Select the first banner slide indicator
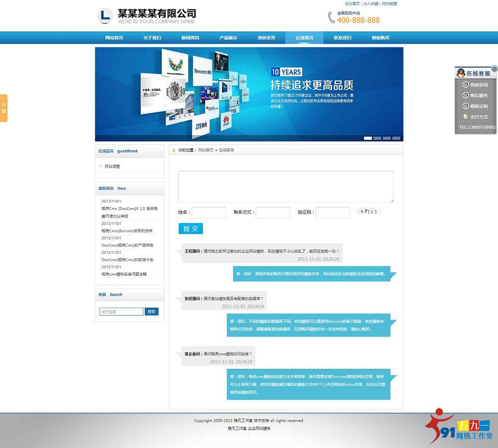 pyautogui.click(x=368, y=138)
